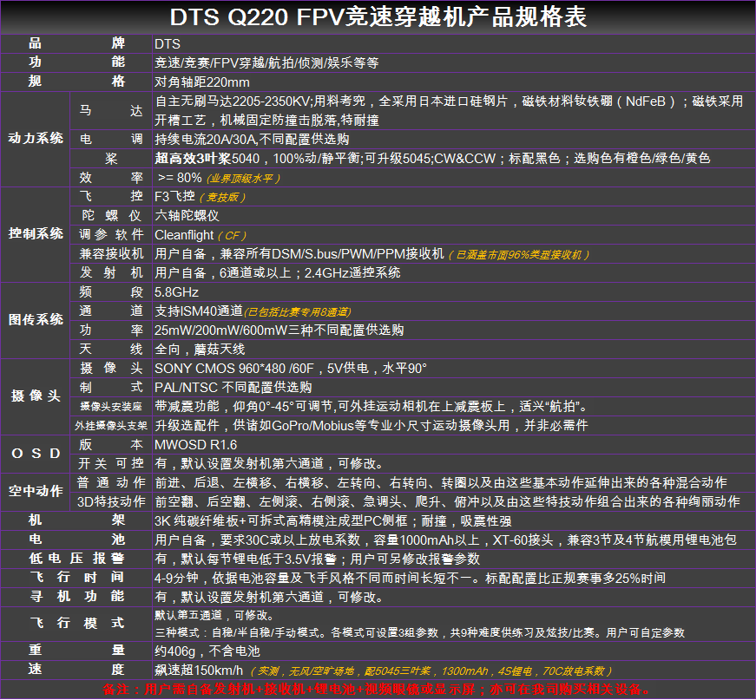Click the '3D特技动作' sub-label
Screen dimensions: 756x700
coord(111,501)
